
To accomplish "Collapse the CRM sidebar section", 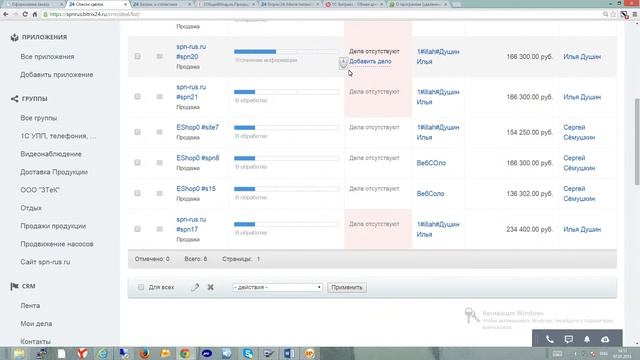I will (x=29, y=286).
